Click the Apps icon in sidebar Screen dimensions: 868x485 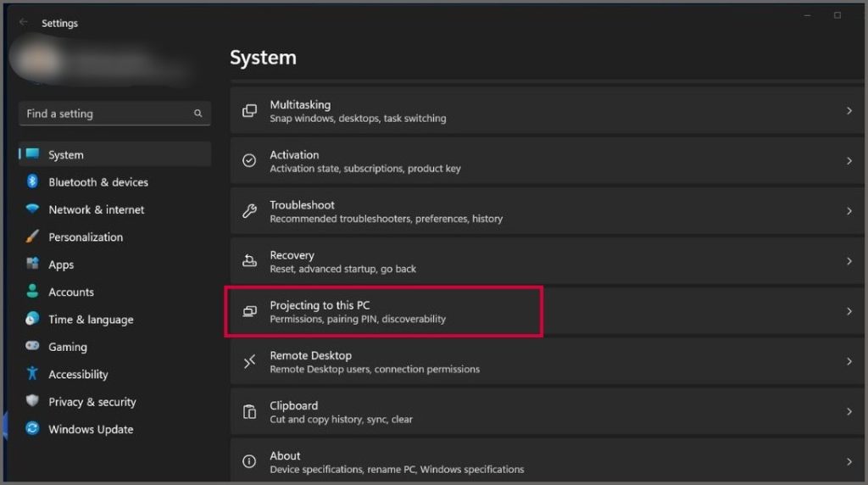point(33,264)
